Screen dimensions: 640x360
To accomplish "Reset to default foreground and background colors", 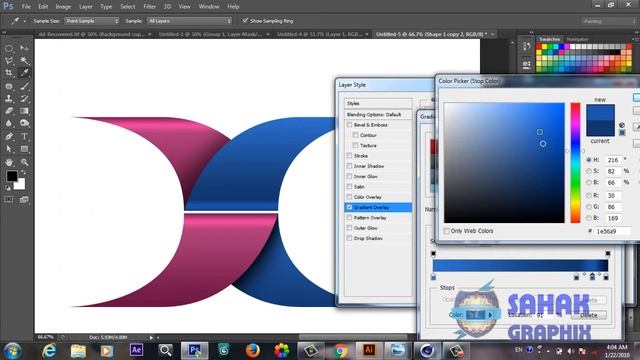I will click(8, 188).
